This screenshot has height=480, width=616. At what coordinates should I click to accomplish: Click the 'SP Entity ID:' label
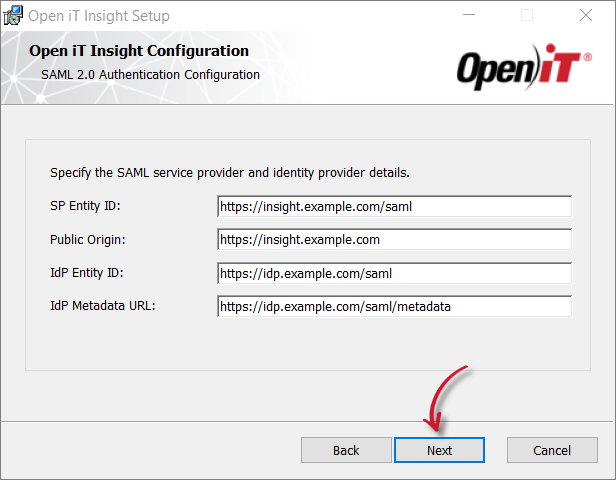point(85,206)
